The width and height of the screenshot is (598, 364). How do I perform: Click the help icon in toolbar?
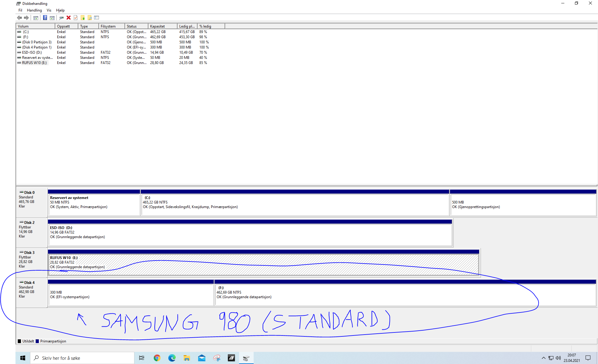46,18
